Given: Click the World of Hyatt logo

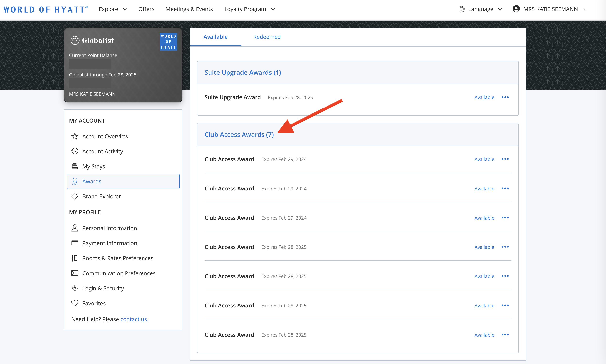Looking at the screenshot, I should click(x=46, y=9).
